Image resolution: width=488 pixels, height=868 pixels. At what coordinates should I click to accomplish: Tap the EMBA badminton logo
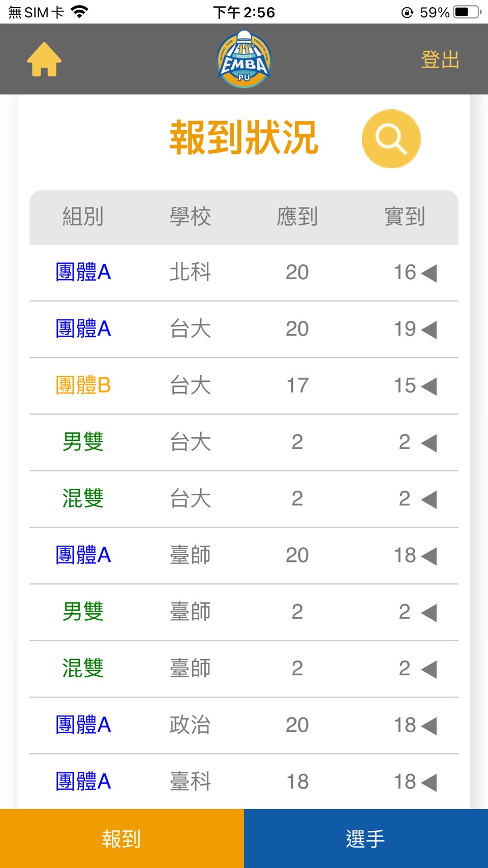click(x=244, y=59)
